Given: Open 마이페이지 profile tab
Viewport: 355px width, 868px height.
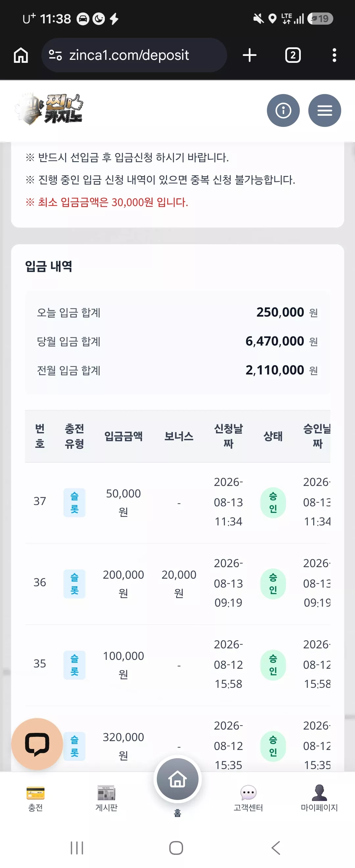Looking at the screenshot, I should pos(319,798).
